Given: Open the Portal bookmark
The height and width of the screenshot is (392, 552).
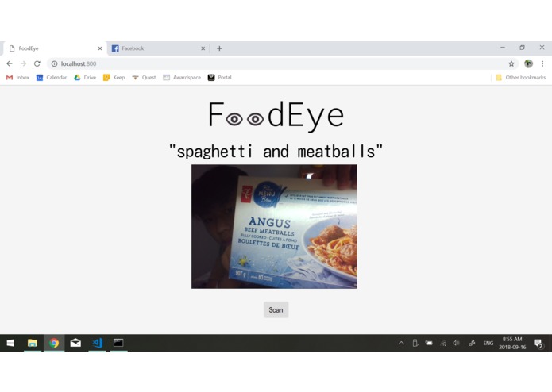Looking at the screenshot, I should 220,77.
